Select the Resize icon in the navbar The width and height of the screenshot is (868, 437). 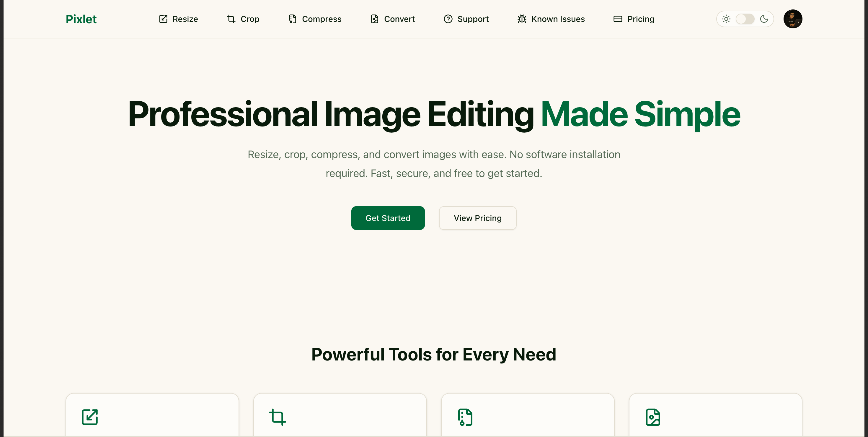(x=164, y=19)
